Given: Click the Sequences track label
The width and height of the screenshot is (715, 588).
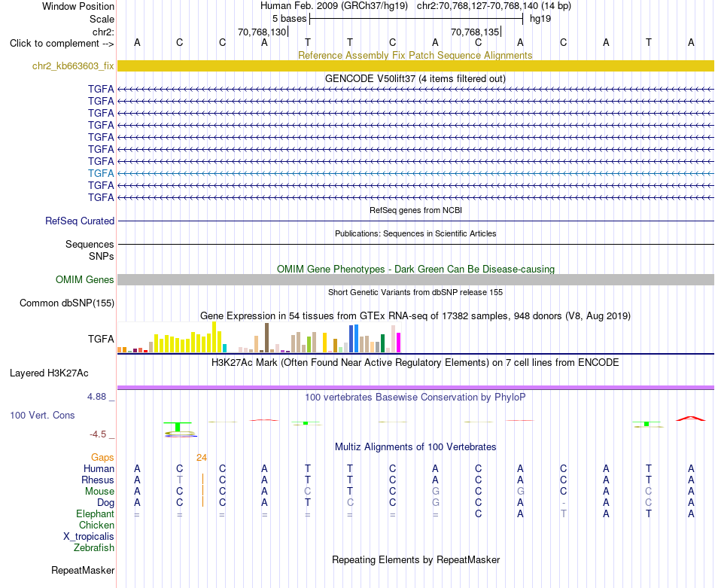Looking at the screenshot, I should click(90, 244).
